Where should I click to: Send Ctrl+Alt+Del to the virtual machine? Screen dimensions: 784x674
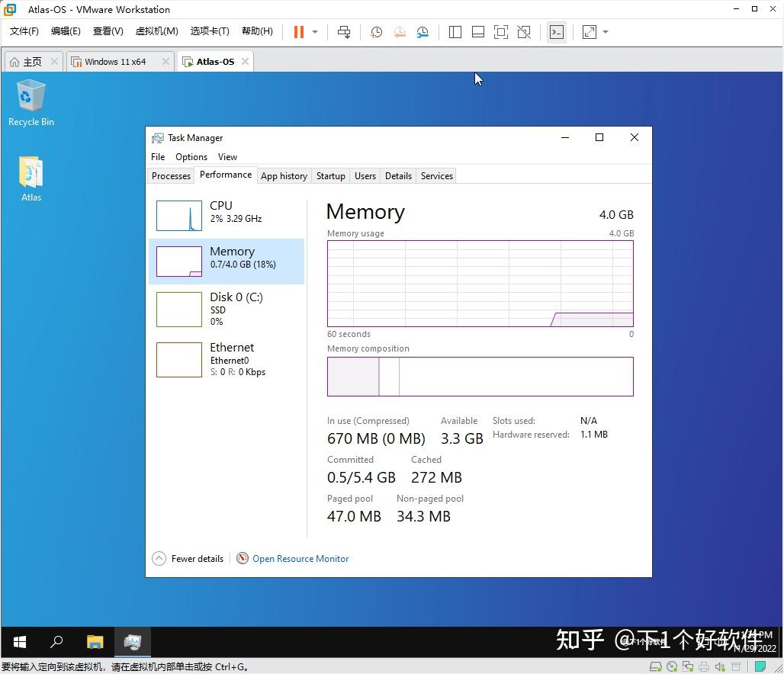pyautogui.click(x=344, y=32)
